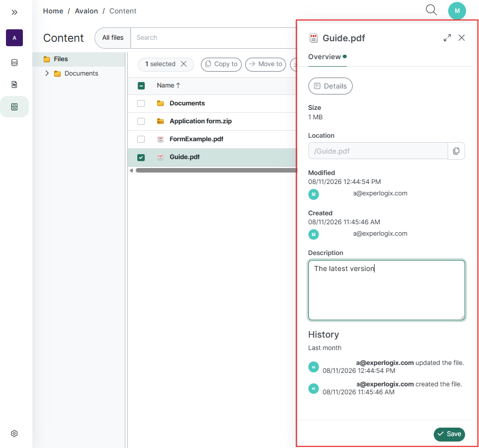Screen dimensions: 479x448
Task: Click the Location path field
Action: (x=378, y=151)
